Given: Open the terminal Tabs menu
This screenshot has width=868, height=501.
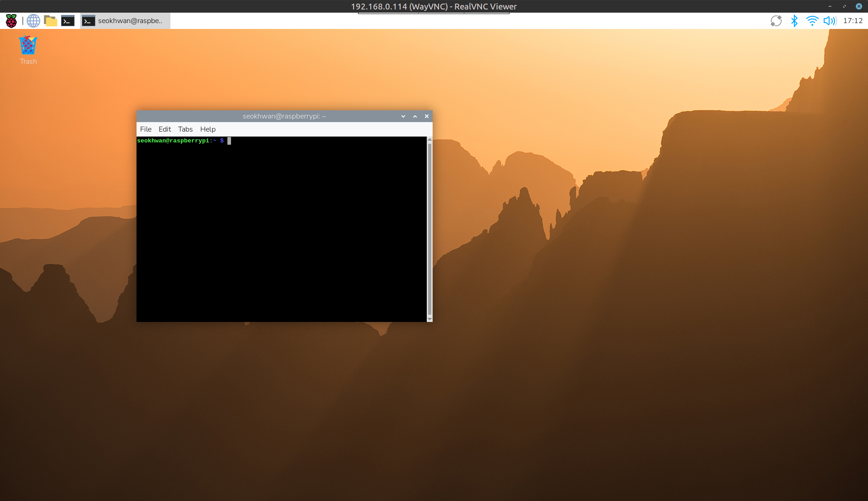Looking at the screenshot, I should point(185,129).
